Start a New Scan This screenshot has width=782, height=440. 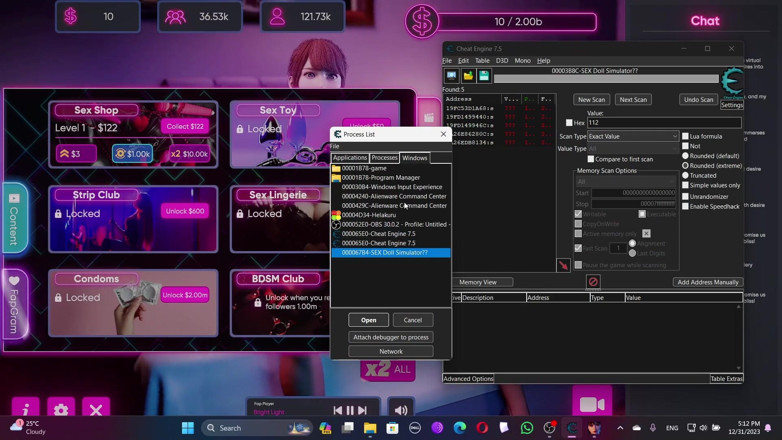click(x=591, y=99)
